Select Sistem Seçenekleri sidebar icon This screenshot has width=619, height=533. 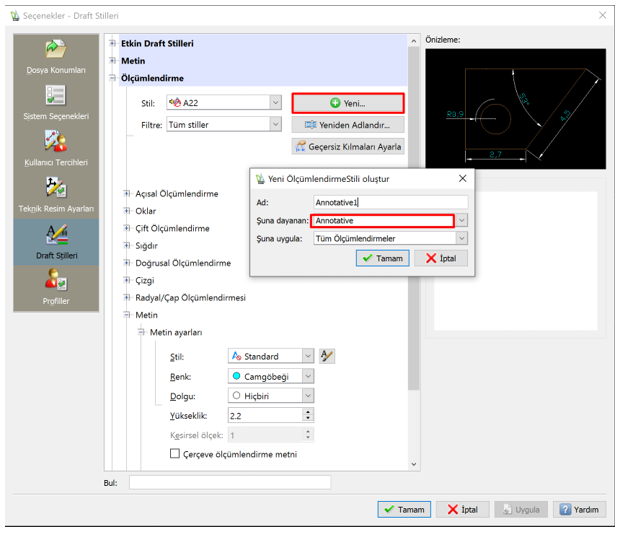tap(56, 102)
